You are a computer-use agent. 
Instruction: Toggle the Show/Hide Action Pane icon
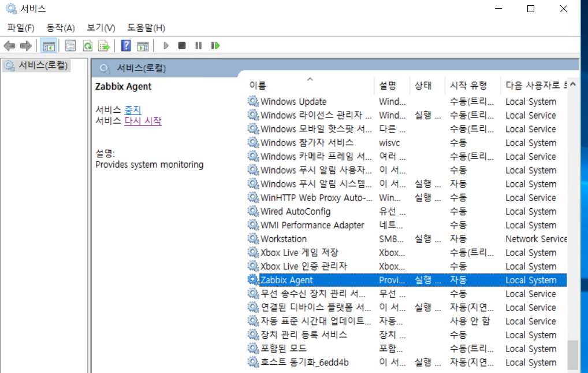tap(143, 46)
